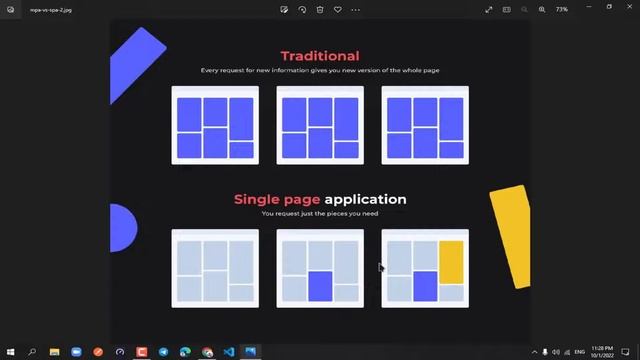Enter full screen view
This screenshot has width=640, height=360.
pos(489,9)
